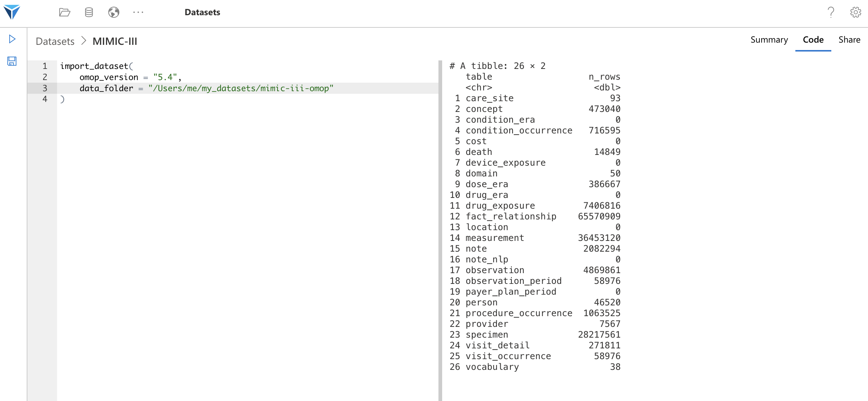Click the fact_relationship value 65570909
Screen dimensions: 868x401
(x=599, y=216)
